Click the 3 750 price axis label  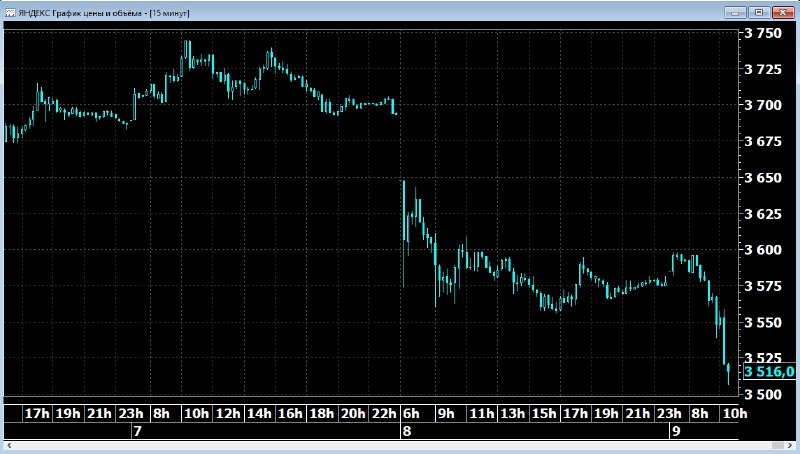763,33
